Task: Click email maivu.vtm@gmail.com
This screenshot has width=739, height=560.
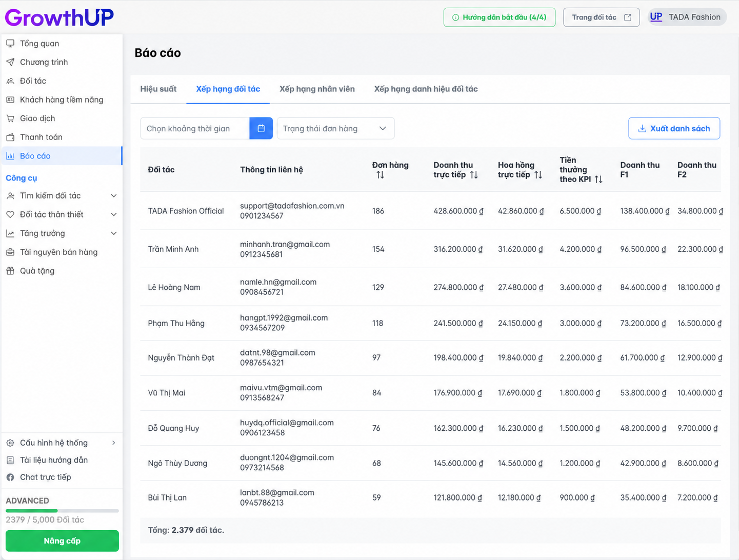Action: (281, 388)
